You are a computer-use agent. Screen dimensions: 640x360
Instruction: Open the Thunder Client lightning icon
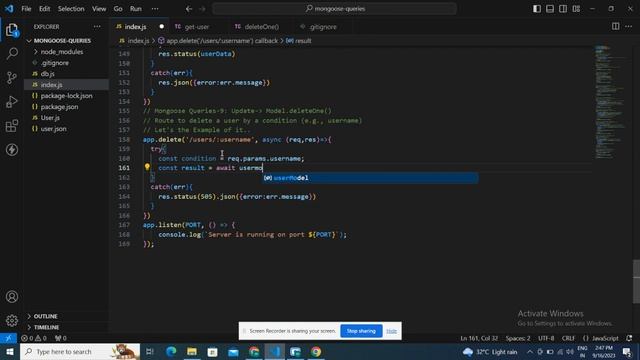click(12, 150)
